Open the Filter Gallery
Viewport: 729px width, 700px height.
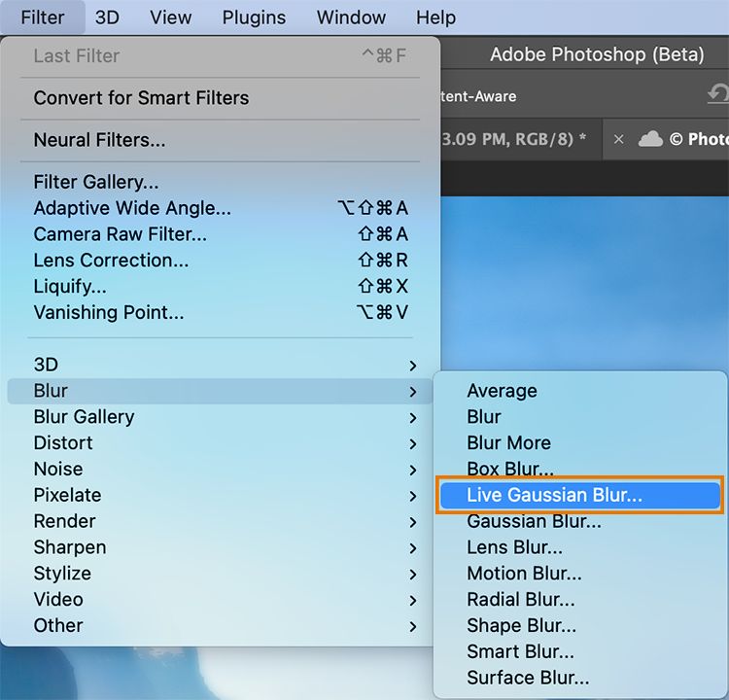96,182
